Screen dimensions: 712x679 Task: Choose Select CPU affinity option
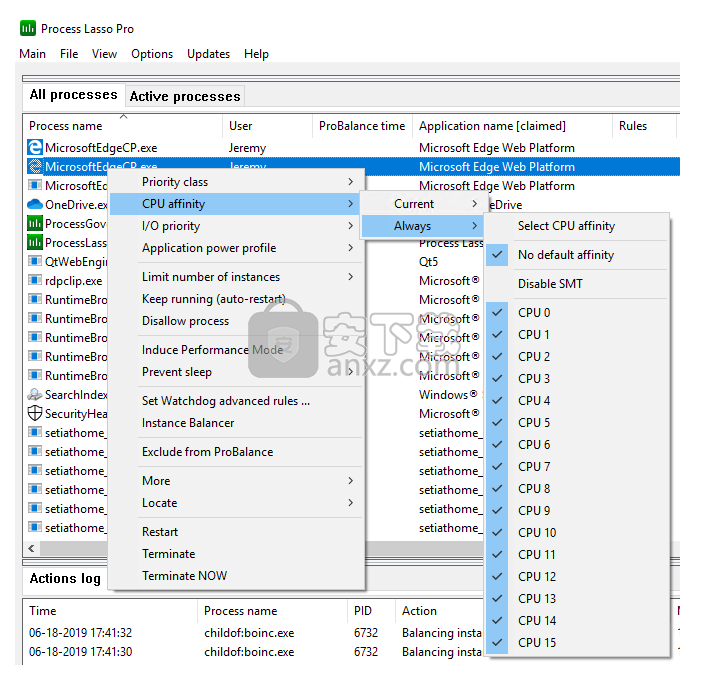pyautogui.click(x=577, y=226)
